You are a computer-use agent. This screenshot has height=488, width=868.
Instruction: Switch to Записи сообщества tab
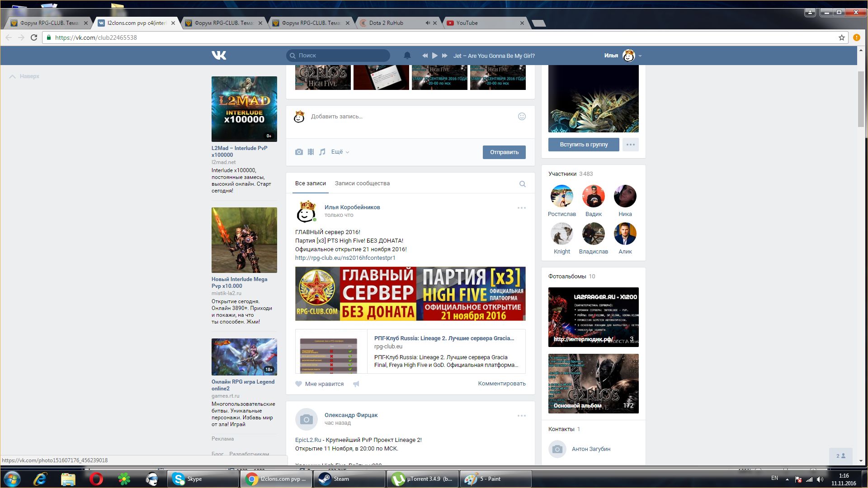pos(362,183)
